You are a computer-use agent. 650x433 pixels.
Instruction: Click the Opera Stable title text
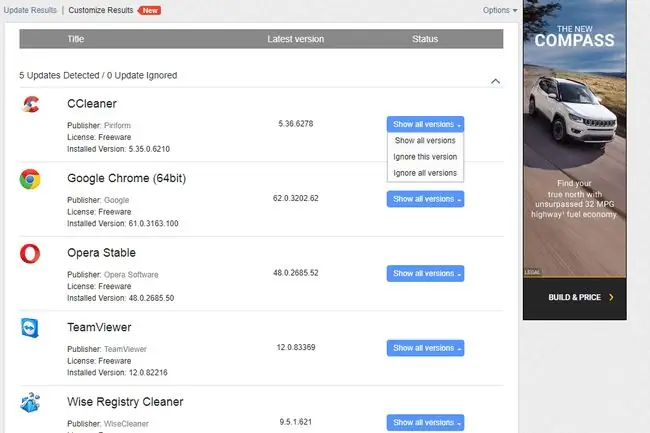coord(101,253)
